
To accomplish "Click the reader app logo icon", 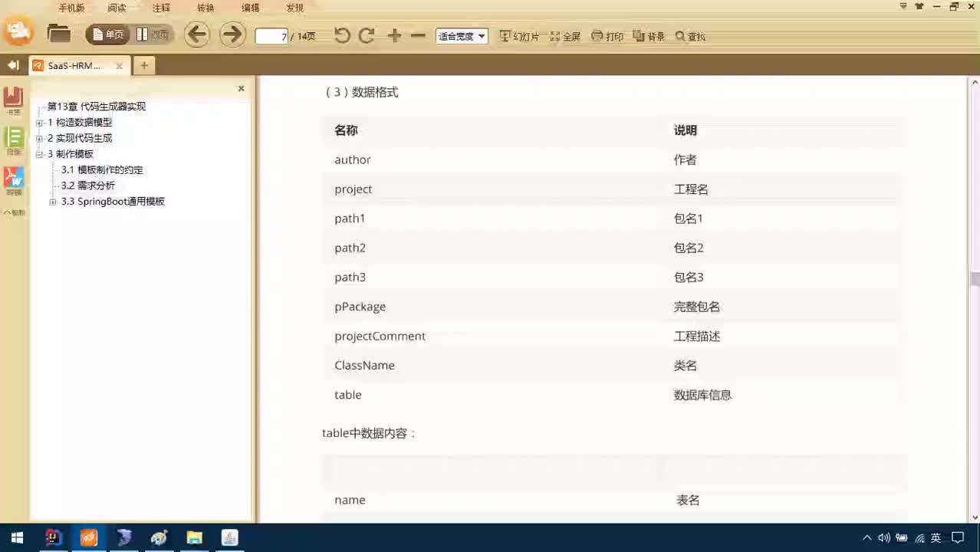I will 18,32.
